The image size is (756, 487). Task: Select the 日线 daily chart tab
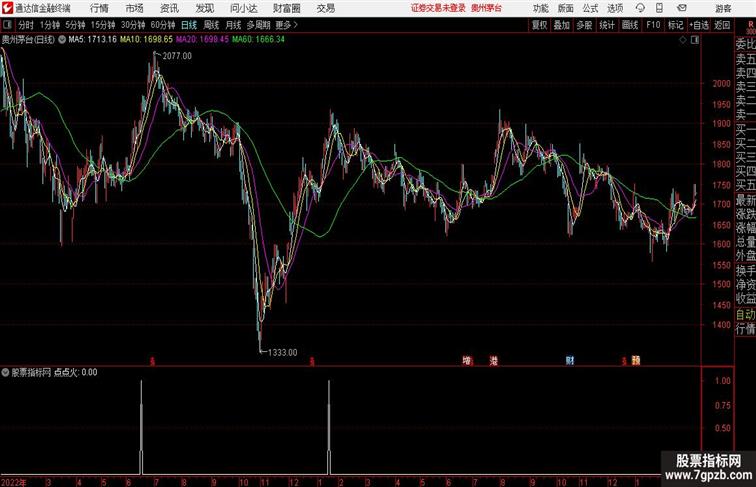189,25
